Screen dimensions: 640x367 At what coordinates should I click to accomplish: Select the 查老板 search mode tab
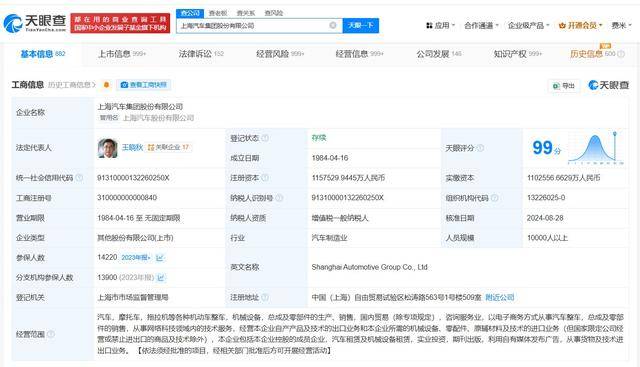(218, 13)
